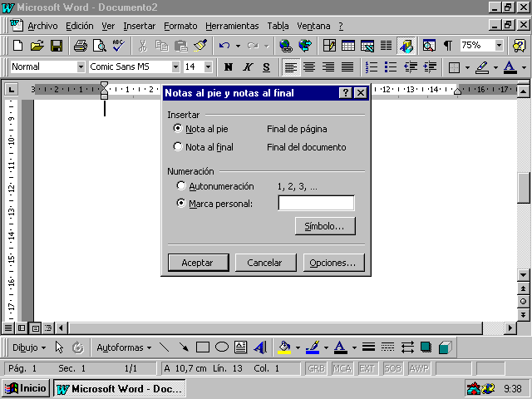Open the Autoformas menu

point(124,347)
